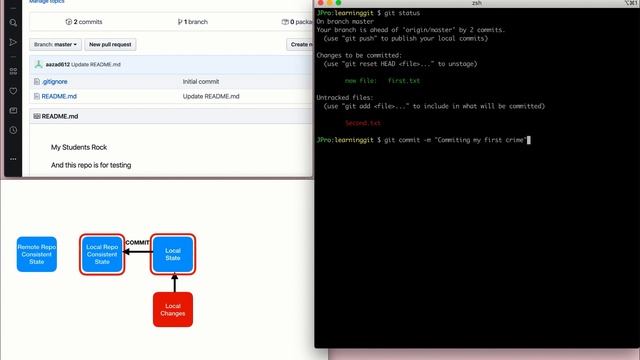Click the commits history icon
This screenshot has width=640, height=360.
pos(69,22)
